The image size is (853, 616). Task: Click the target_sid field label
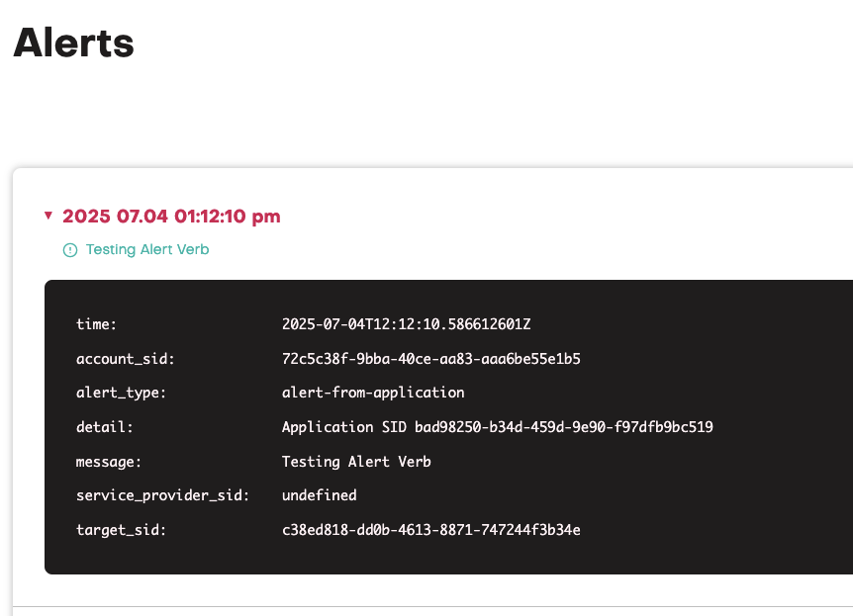pyautogui.click(x=116, y=530)
